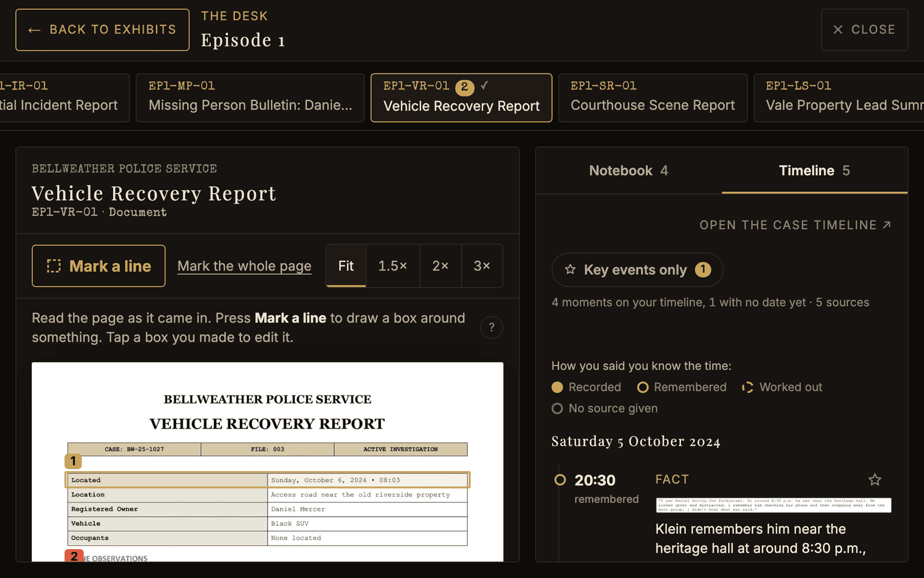Close the desk view
Screen dimensions: 924x578
point(865,29)
